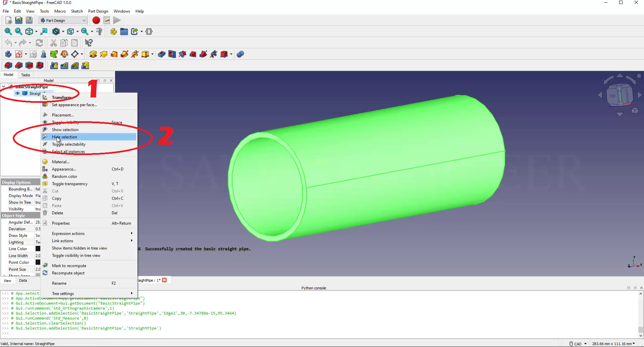Select the Pad tool icon

pos(93,54)
